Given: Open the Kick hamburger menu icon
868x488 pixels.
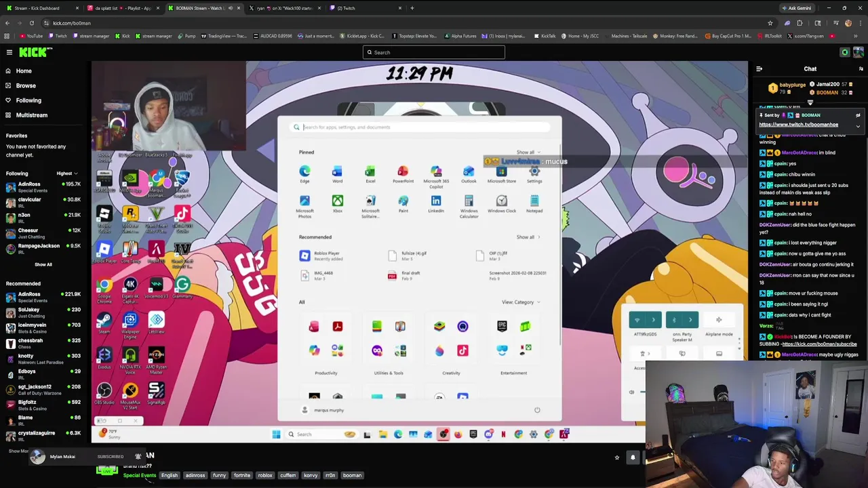Looking at the screenshot, I should (9, 52).
